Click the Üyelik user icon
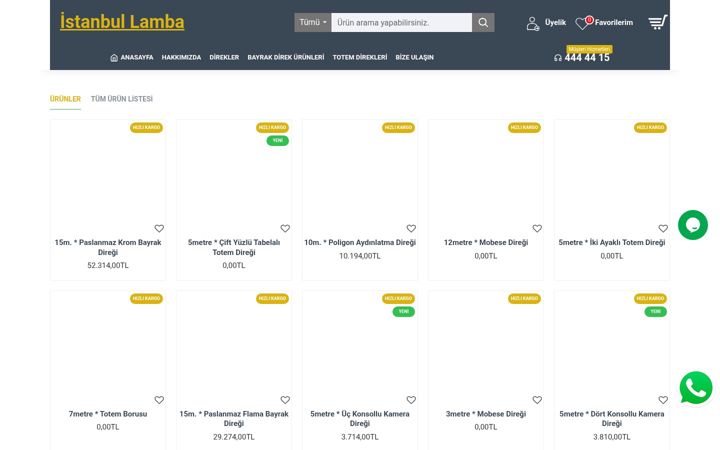Screen dimensions: 720x450 coord(533,23)
